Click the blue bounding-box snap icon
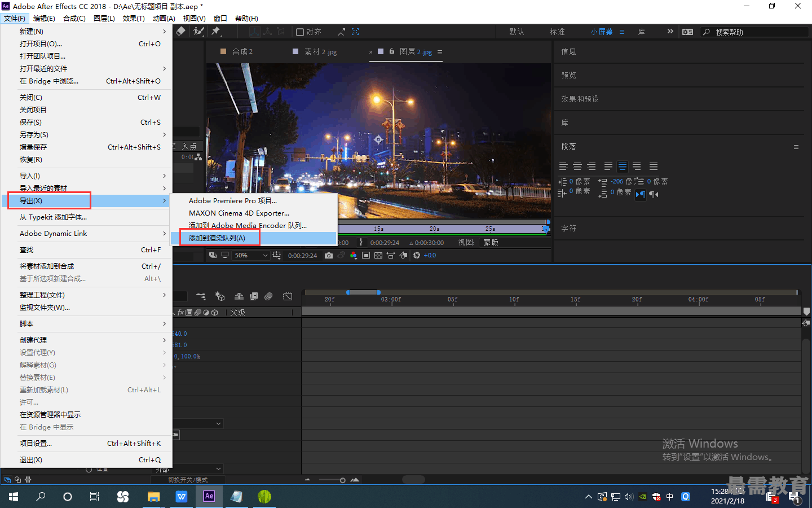The width and height of the screenshot is (812, 508). (x=355, y=32)
